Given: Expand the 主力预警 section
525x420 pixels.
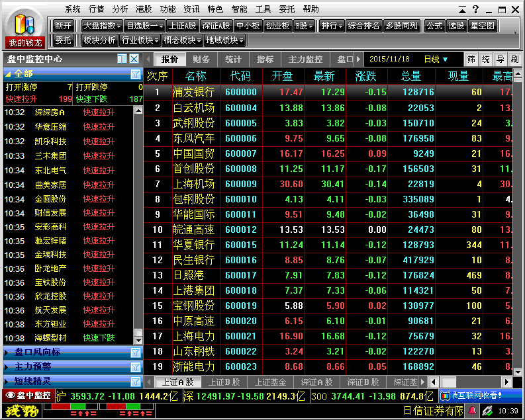Looking at the screenshot, I should pos(7,367).
